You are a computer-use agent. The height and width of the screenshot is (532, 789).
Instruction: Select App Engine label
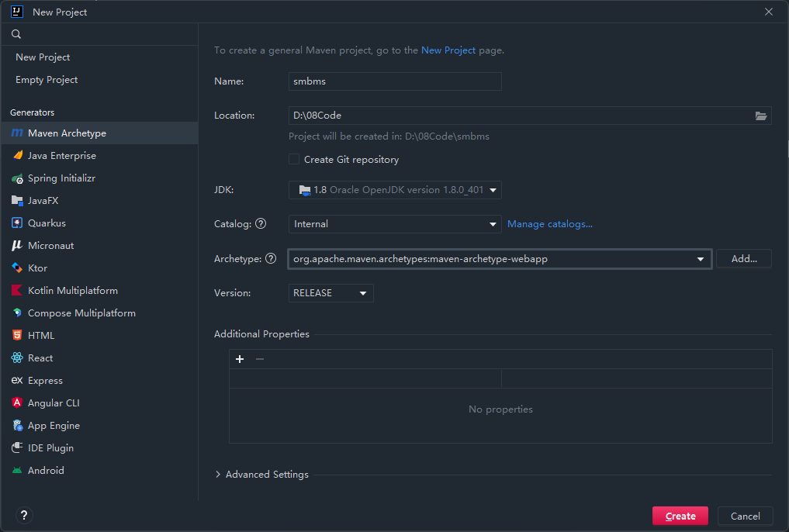(x=54, y=426)
